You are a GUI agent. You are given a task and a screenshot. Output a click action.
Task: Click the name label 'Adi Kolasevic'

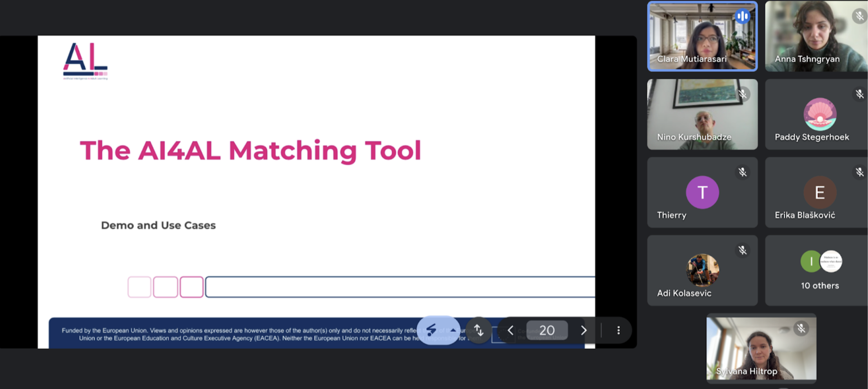(684, 293)
